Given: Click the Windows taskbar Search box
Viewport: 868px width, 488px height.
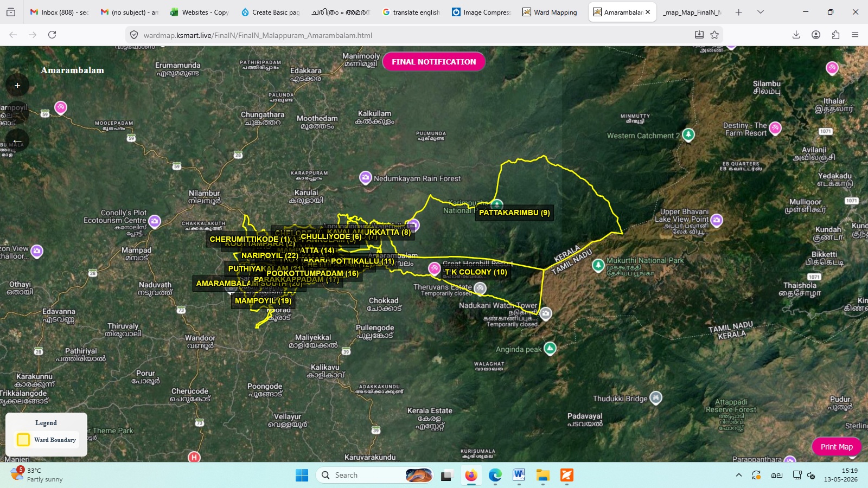Looking at the screenshot, I should point(375,475).
